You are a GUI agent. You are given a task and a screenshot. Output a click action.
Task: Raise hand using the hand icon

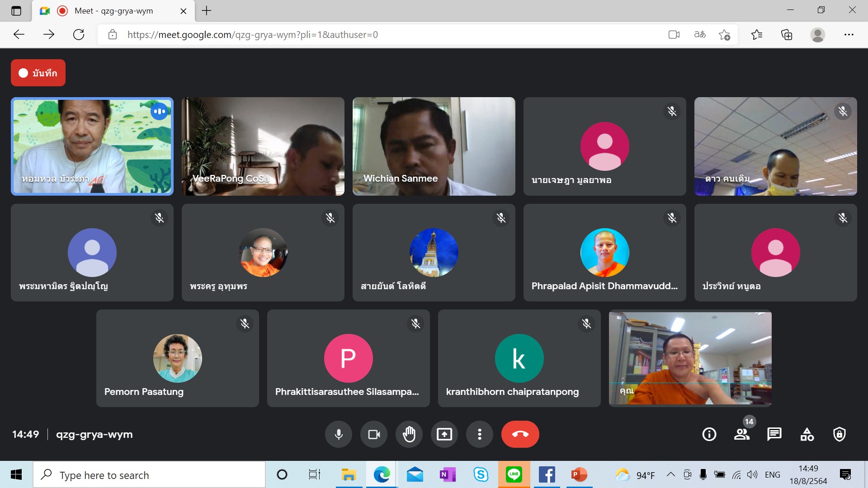pos(409,434)
